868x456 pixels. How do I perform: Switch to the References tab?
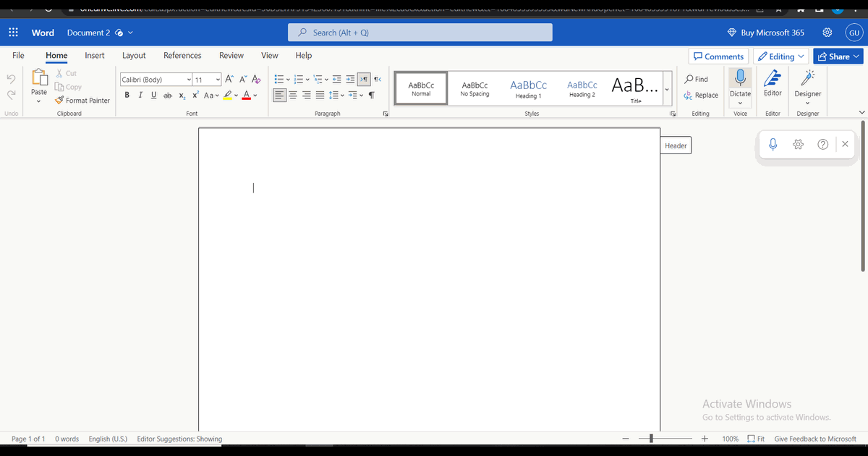(182, 55)
